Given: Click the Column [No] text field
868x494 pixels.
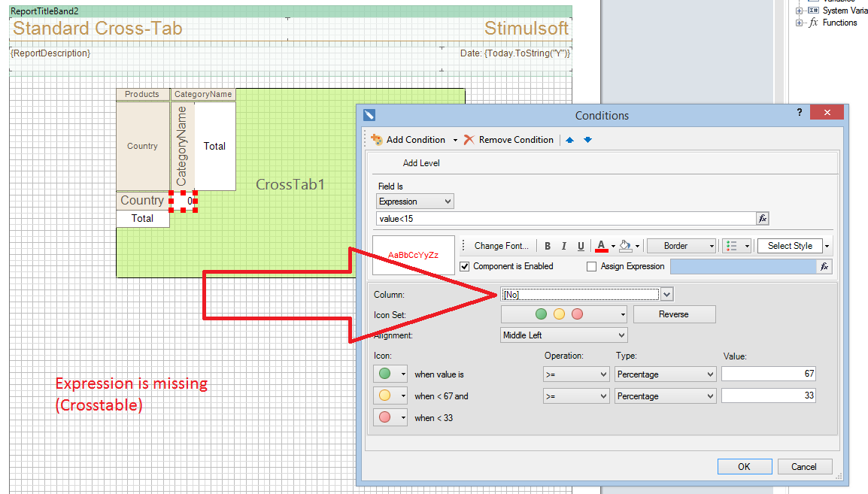Looking at the screenshot, I should click(x=580, y=294).
